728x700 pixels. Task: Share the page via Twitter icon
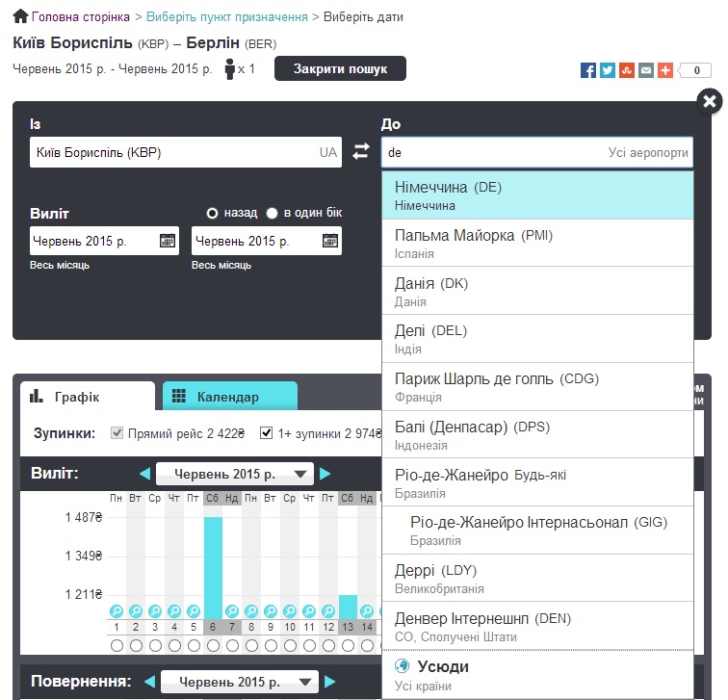[x=608, y=70]
